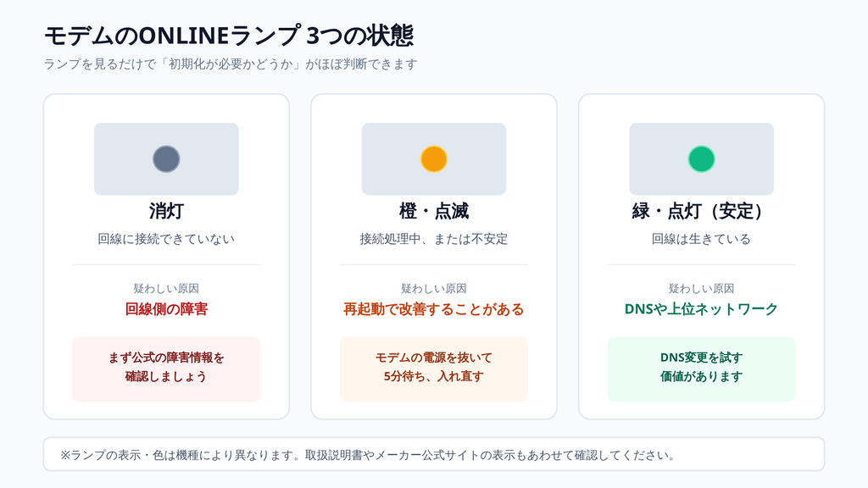Click the 回線は生きている description
The width and height of the screenshot is (868, 488).
(x=701, y=239)
